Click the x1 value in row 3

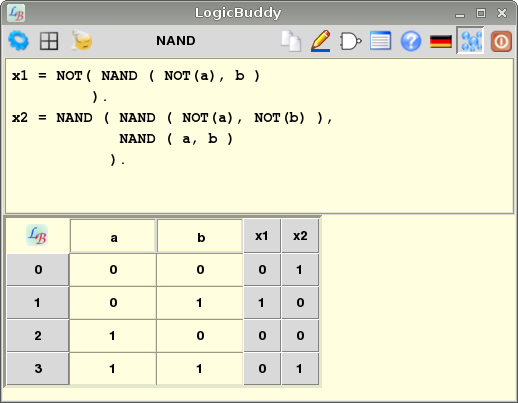[262, 368]
